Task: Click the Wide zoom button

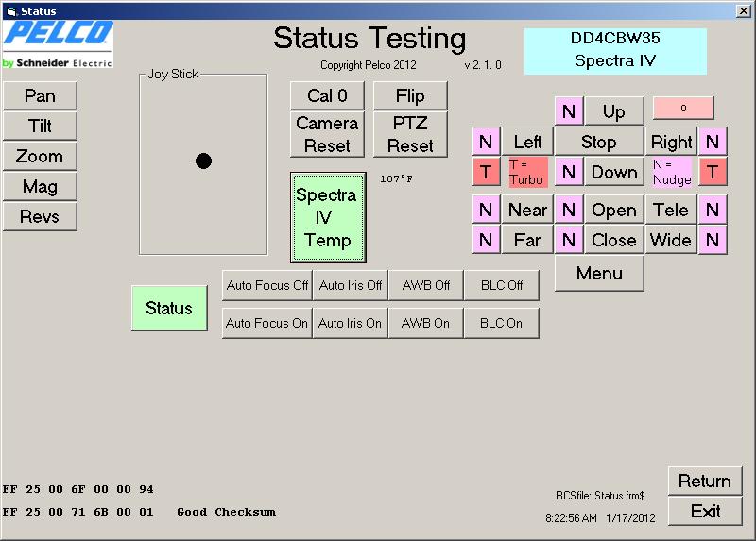Action: click(x=671, y=240)
